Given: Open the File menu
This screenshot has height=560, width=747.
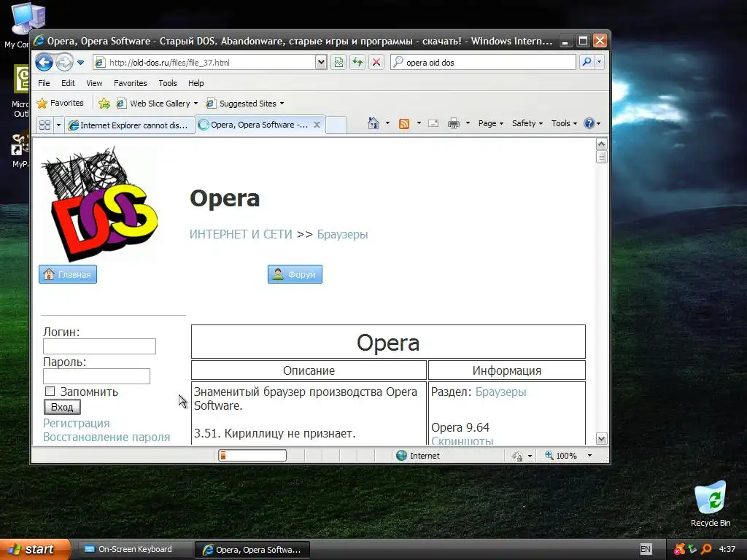Looking at the screenshot, I should (44, 83).
